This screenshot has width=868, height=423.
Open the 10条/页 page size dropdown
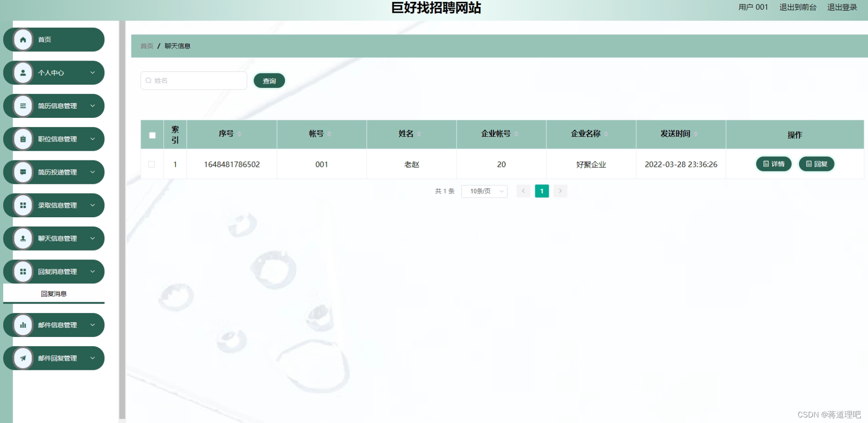484,191
